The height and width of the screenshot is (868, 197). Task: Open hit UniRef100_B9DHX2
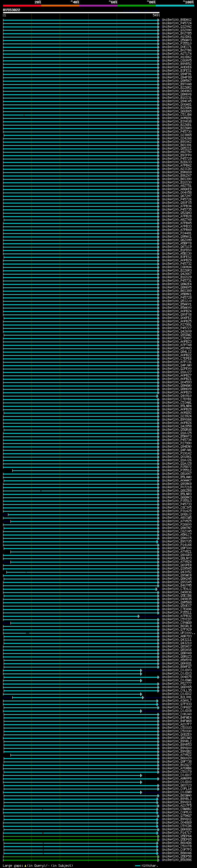coord(177,20)
